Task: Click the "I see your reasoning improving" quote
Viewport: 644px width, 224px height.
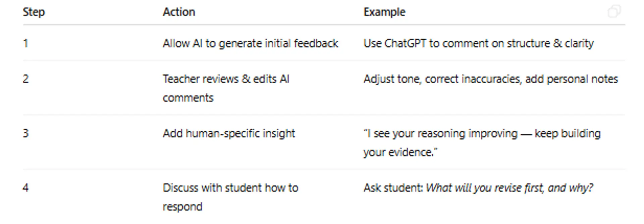Action: pyautogui.click(x=441, y=133)
